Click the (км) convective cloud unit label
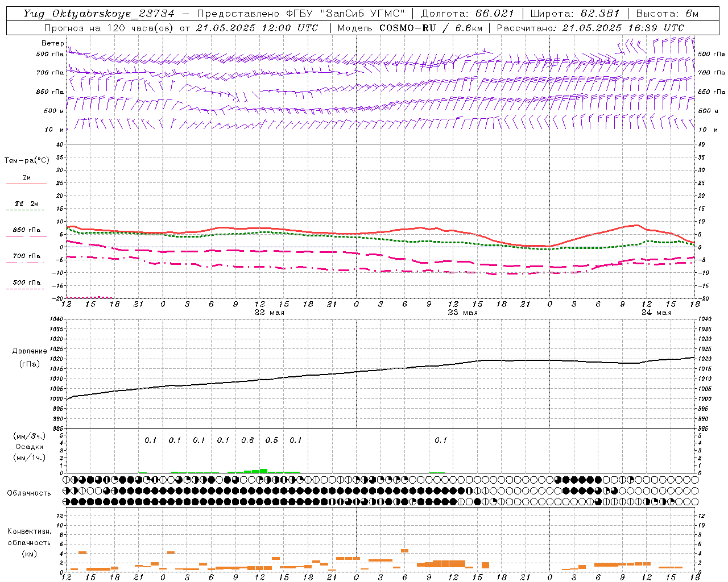This screenshot has height=582, width=728. tap(30, 554)
